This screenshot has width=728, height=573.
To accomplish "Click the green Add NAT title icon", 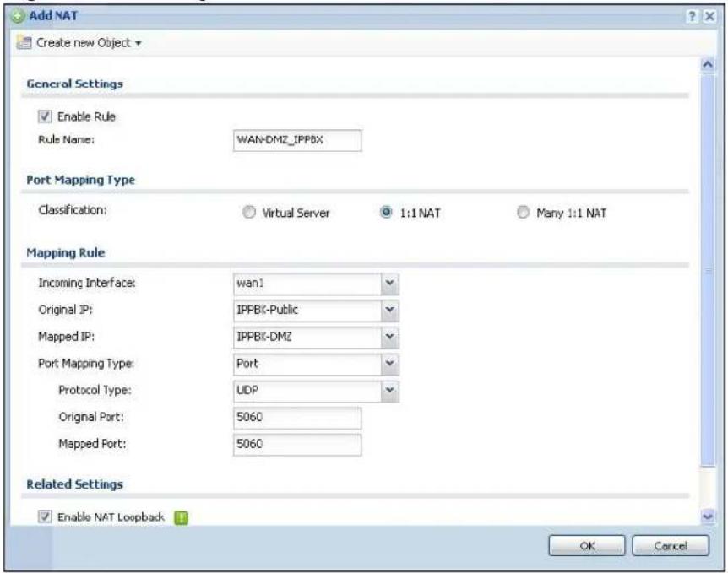I will 17,16.
